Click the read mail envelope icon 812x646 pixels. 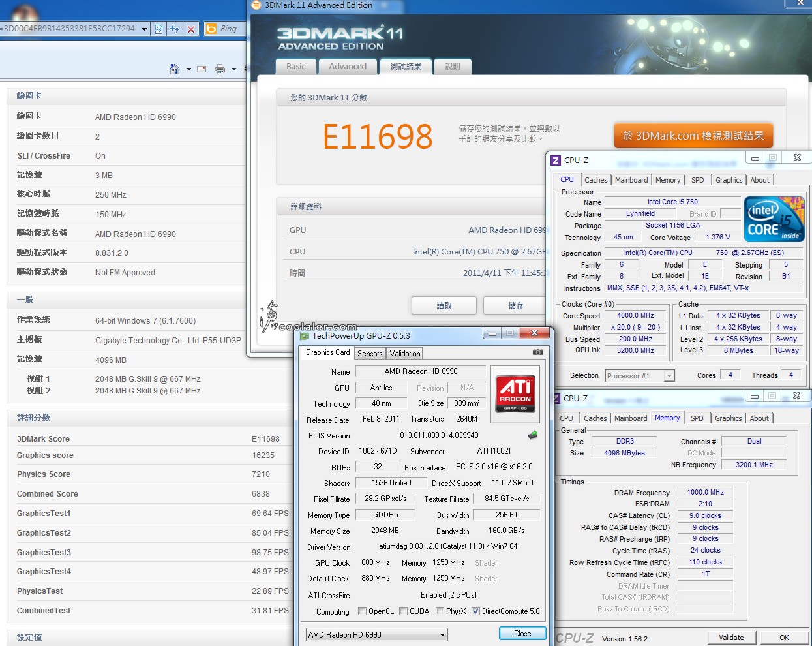[202, 69]
